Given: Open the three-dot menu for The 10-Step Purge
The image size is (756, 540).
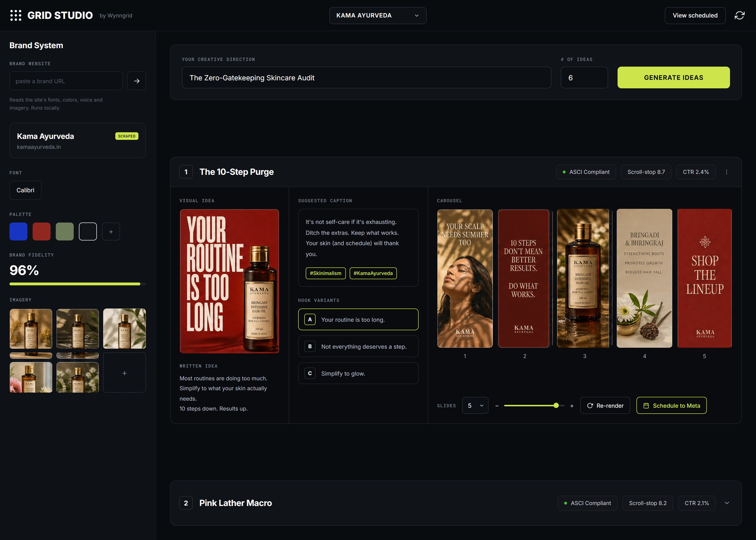Looking at the screenshot, I should [727, 172].
